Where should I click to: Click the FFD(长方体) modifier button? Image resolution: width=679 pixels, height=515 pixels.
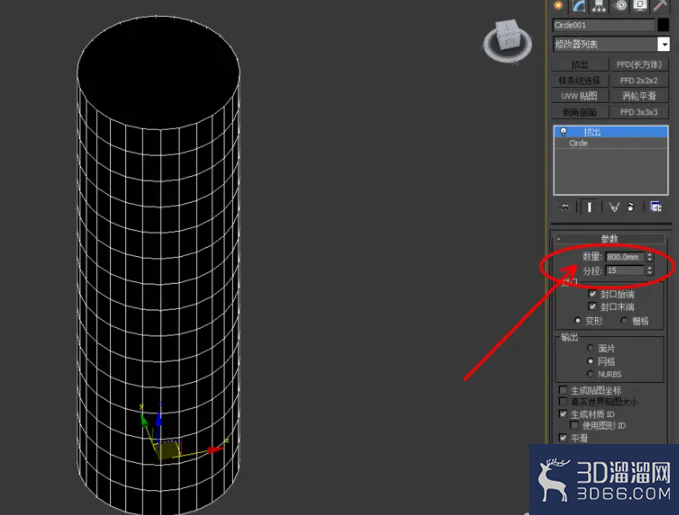(639, 65)
